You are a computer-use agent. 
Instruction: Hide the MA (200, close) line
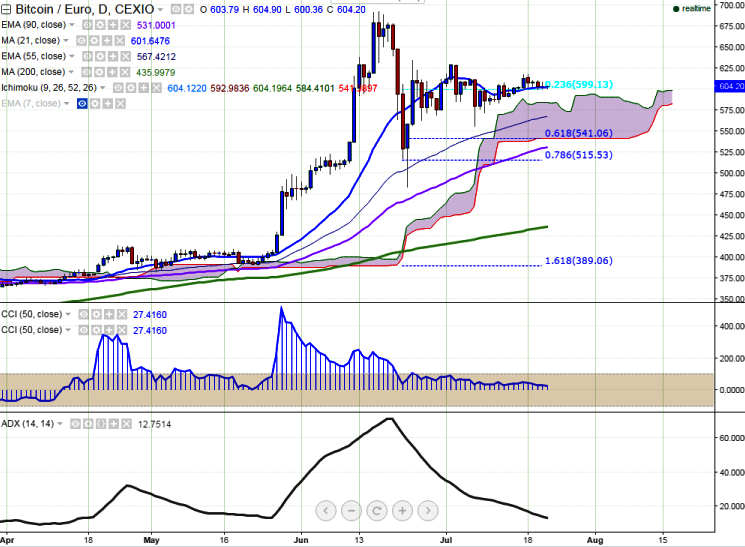click(86, 72)
